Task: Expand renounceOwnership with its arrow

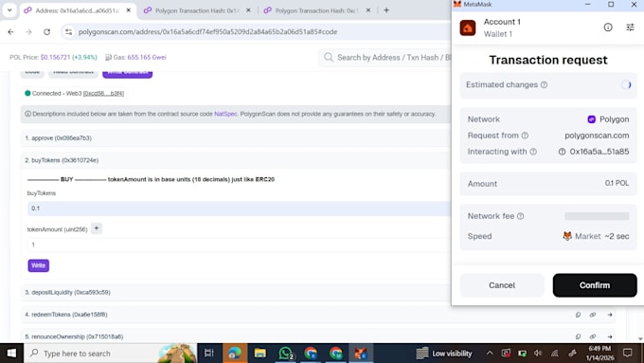Action: pos(610,336)
